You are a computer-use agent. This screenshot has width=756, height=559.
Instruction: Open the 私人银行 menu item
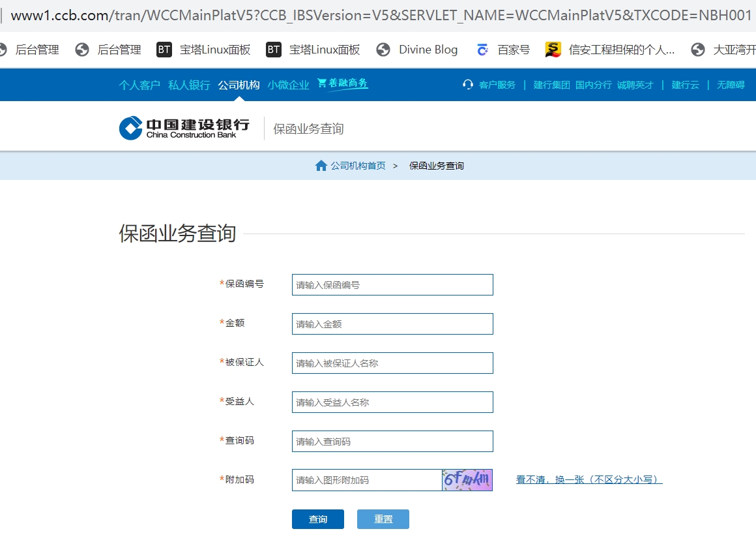point(191,85)
